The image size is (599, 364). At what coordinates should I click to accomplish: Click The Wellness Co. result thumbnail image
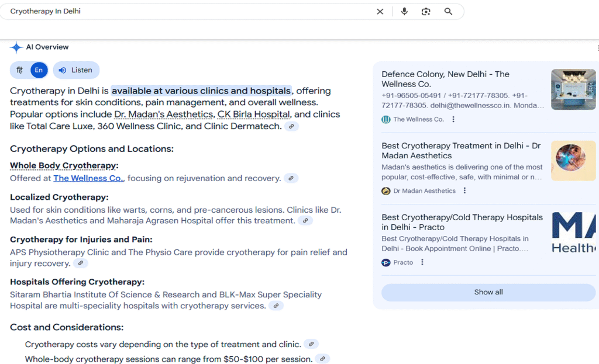tap(573, 89)
